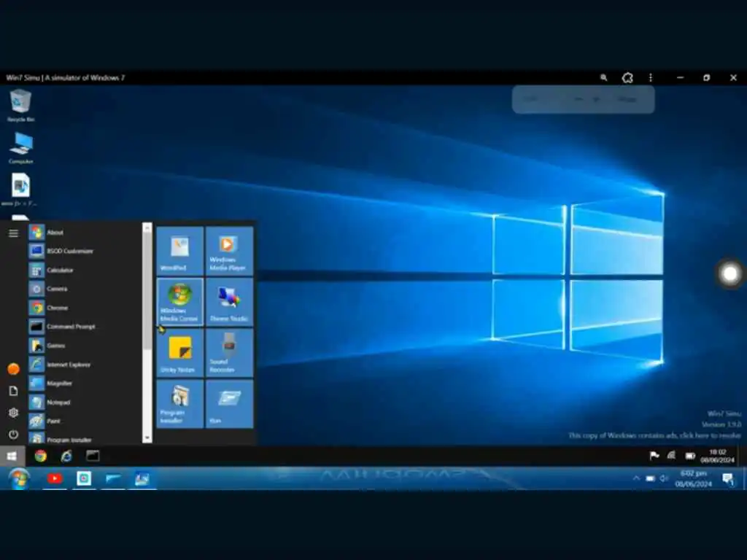Open Chrome from the simulator taskbar
Screen dimensions: 747x560
[41, 456]
